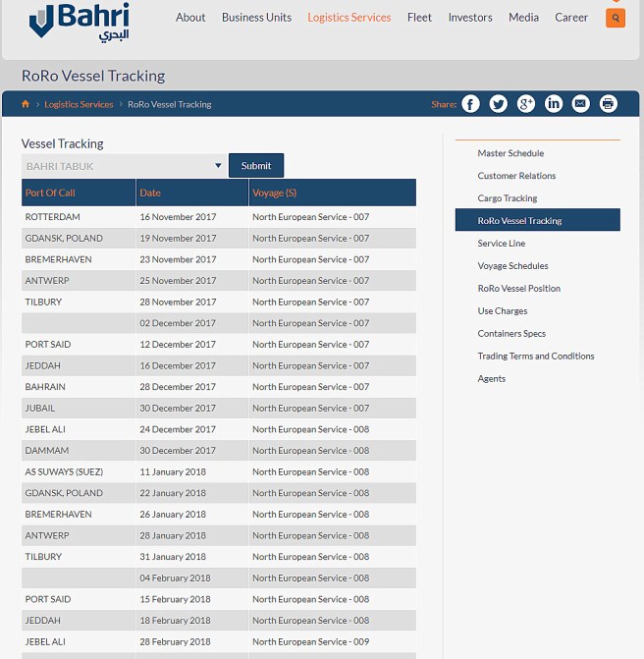
Task: Open the Investors menu
Action: pos(470,18)
